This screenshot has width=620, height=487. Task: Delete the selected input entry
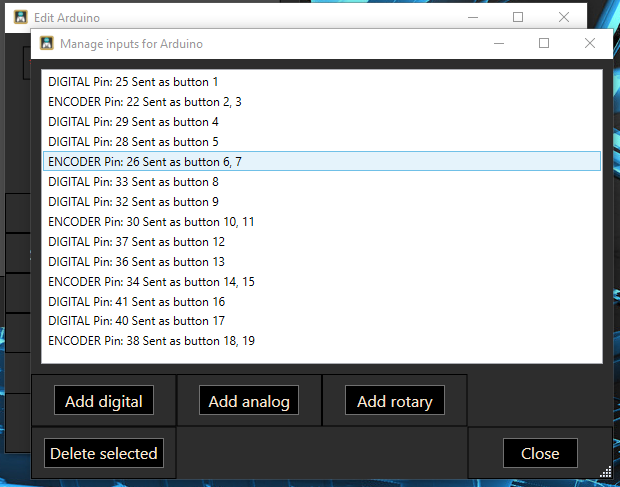[104, 453]
